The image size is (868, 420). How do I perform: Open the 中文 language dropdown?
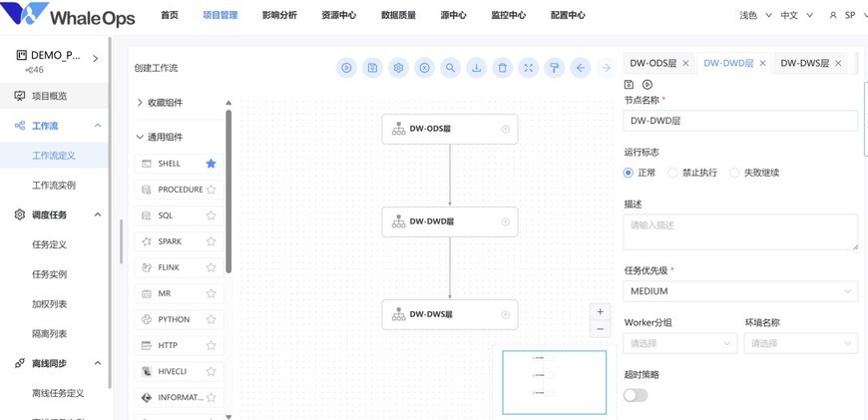[797, 16]
